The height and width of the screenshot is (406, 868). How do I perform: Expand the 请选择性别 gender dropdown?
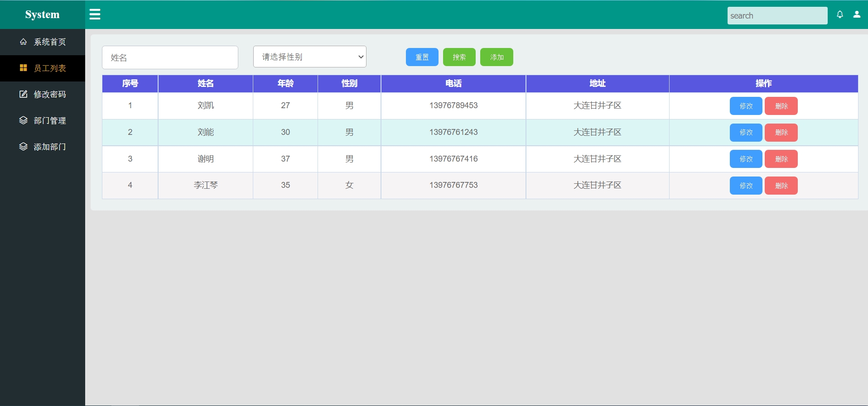309,57
